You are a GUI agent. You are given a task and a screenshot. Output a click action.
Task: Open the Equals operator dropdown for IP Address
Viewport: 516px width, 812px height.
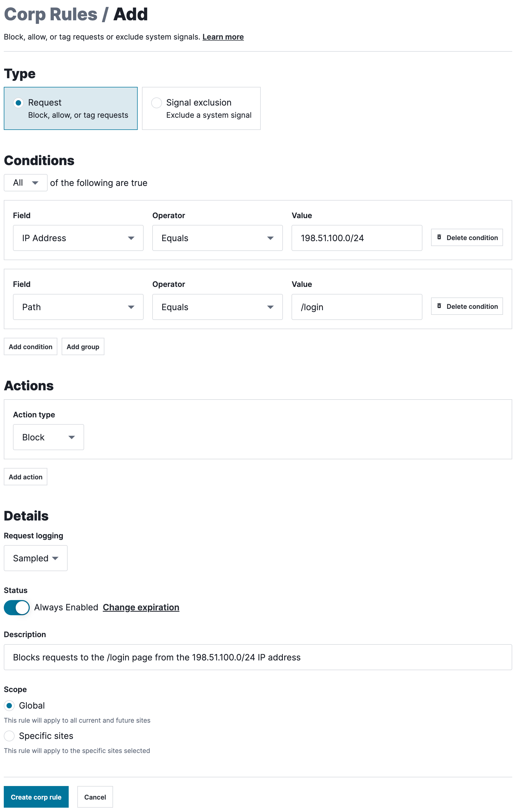click(217, 238)
